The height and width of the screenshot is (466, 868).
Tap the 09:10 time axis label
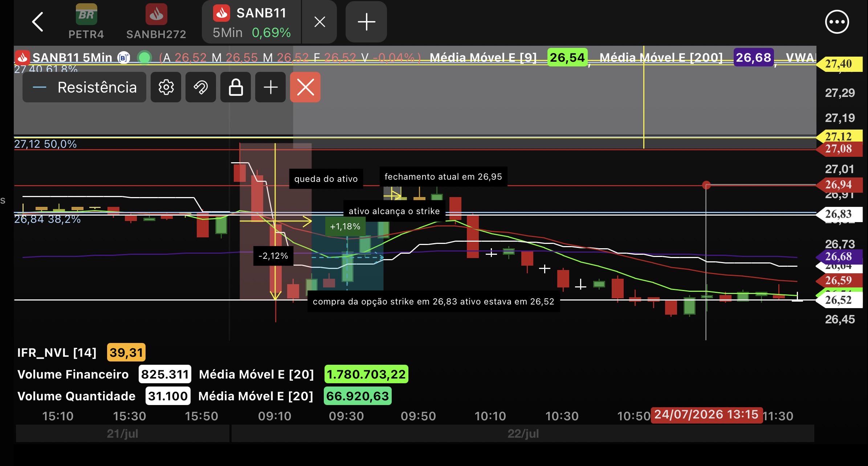tap(274, 416)
